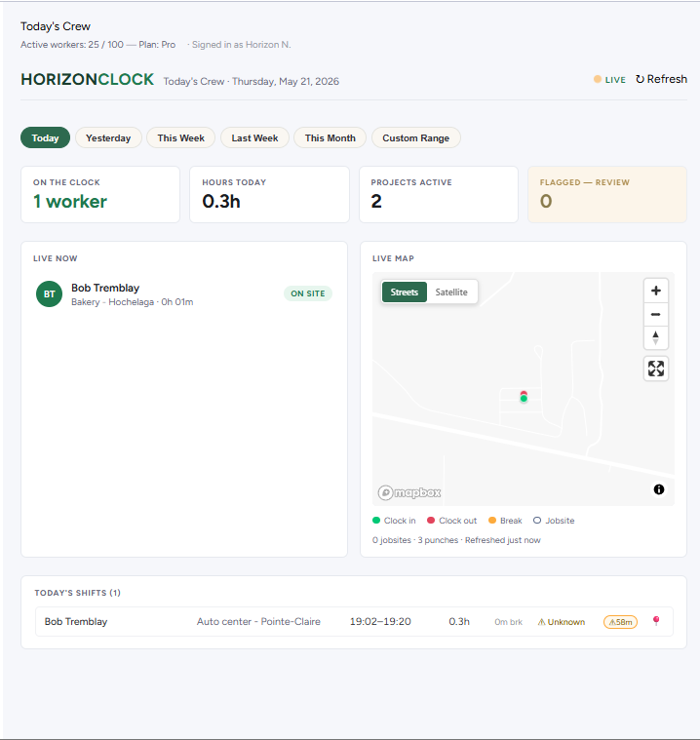This screenshot has height=740, width=700.
Task: Click the Clock out legend dot
Action: point(431,520)
